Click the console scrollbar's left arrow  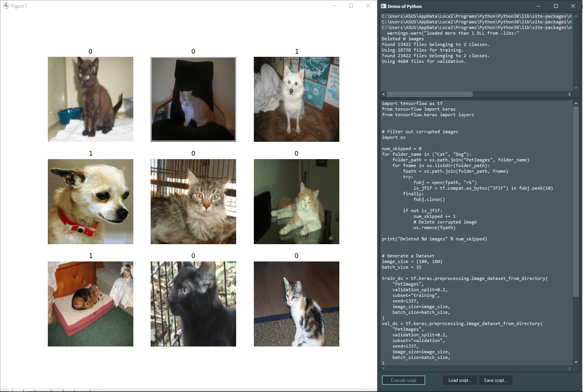[x=384, y=94]
